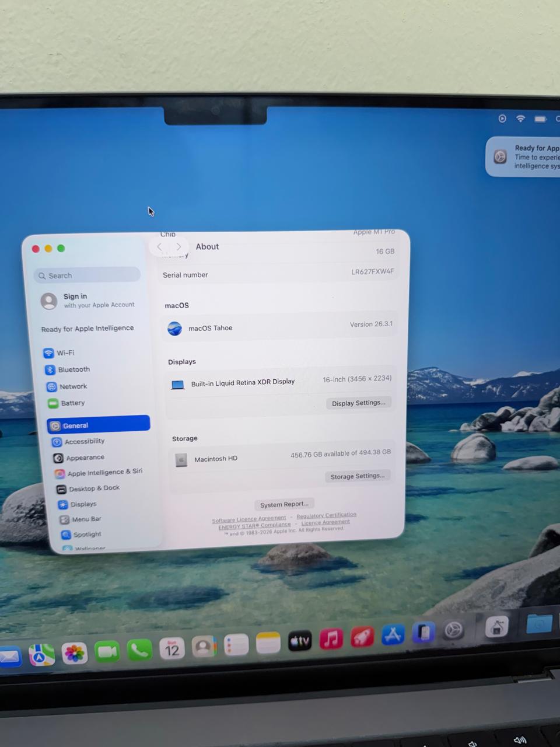This screenshot has height=747, width=560.
Task: Open Photos from the Dock
Action: pyautogui.click(x=74, y=654)
